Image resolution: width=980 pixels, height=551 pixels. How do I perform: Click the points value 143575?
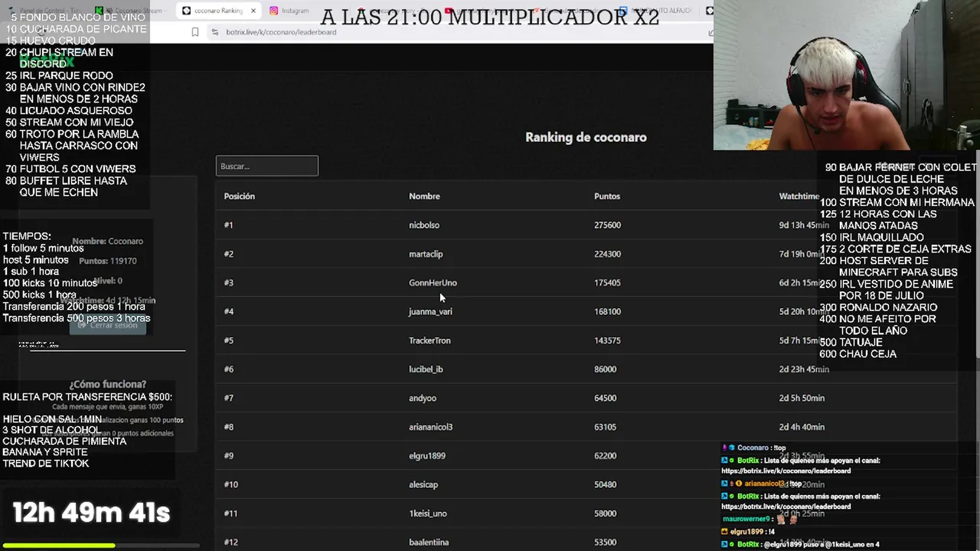coord(607,341)
